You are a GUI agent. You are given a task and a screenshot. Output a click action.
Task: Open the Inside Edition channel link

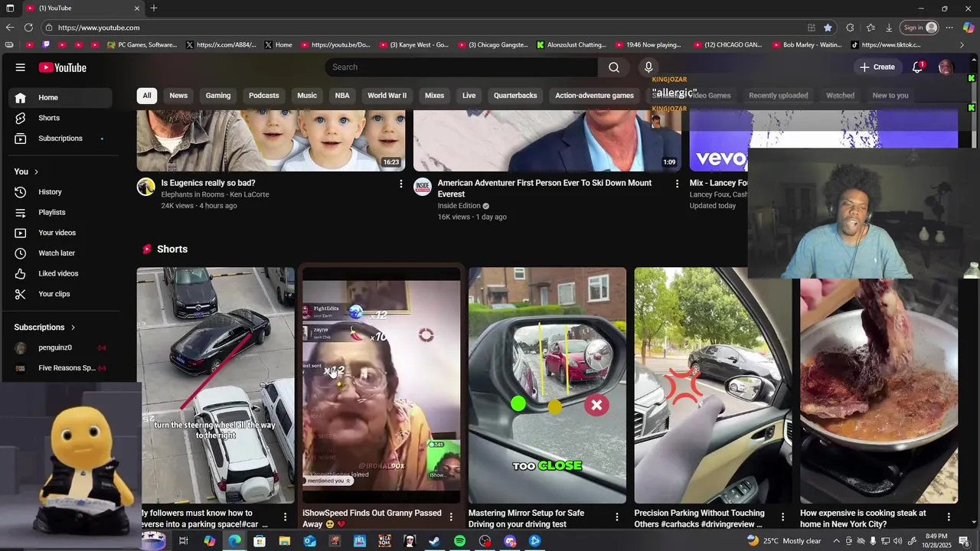tap(459, 206)
